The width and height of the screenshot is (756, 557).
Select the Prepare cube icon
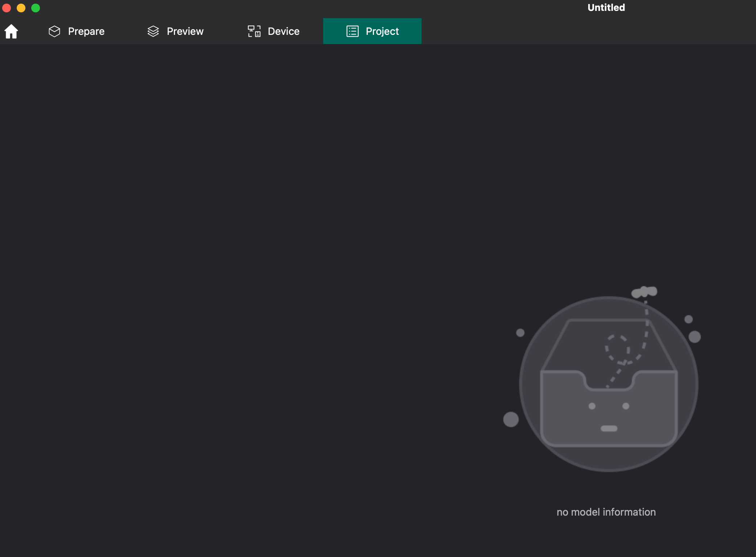pyautogui.click(x=54, y=31)
